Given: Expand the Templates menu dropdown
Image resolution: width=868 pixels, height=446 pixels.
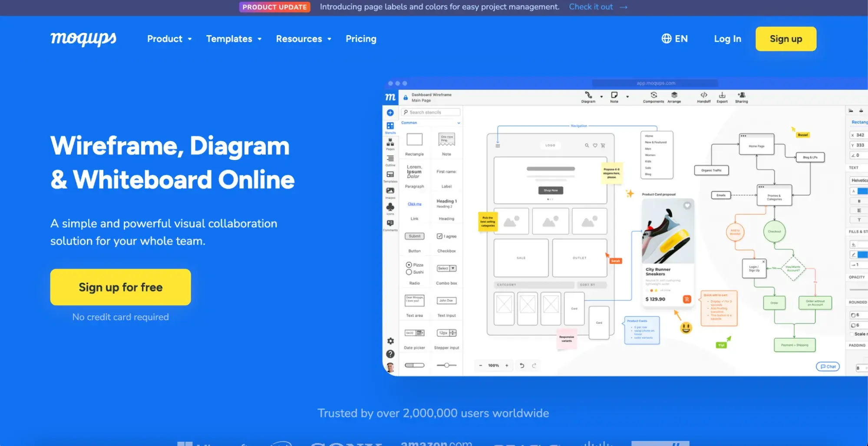Looking at the screenshot, I should coord(234,39).
